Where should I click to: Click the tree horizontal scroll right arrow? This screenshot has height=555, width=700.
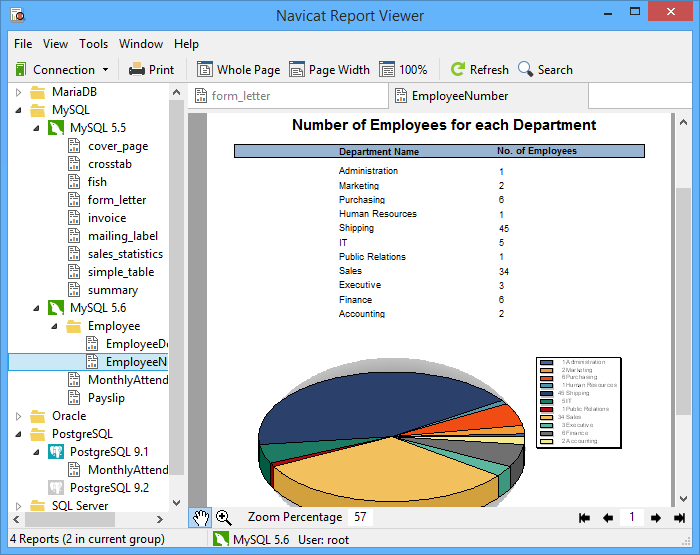160,519
